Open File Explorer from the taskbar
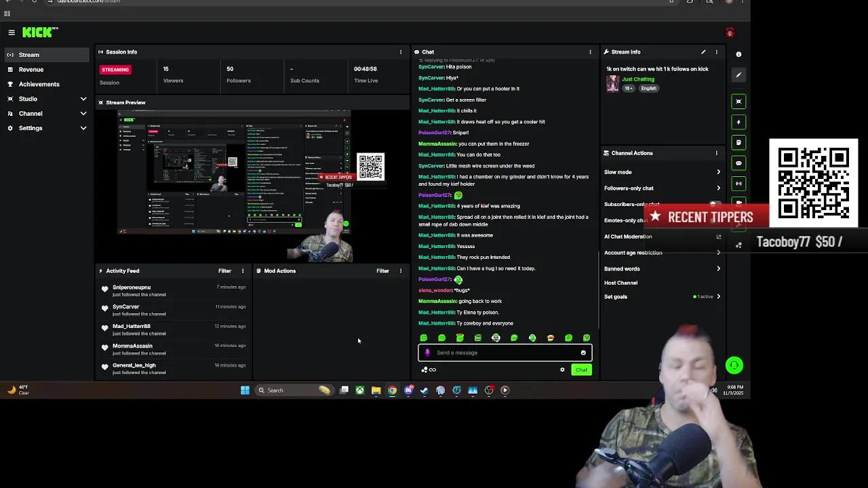Image resolution: width=868 pixels, height=488 pixels. pyautogui.click(x=376, y=390)
